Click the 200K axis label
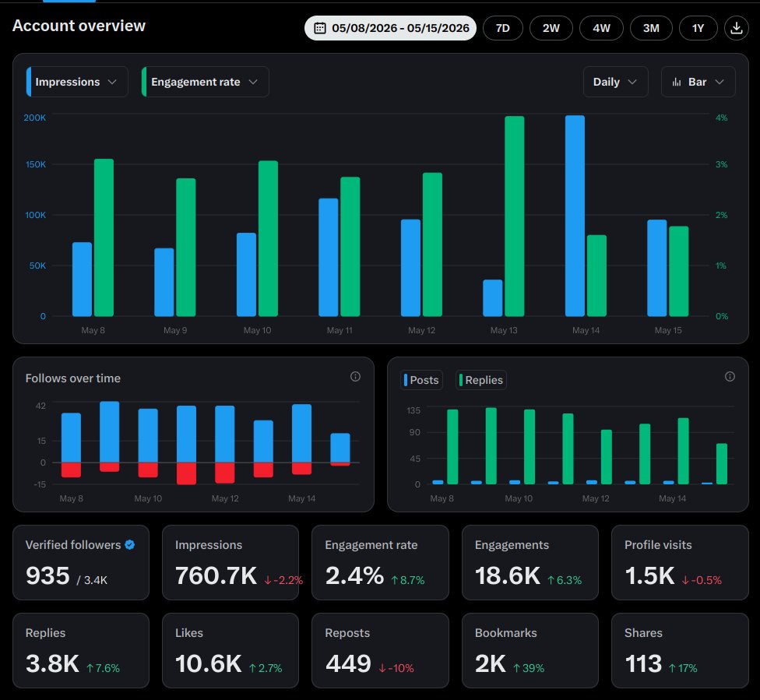The width and height of the screenshot is (760, 700). pos(35,118)
